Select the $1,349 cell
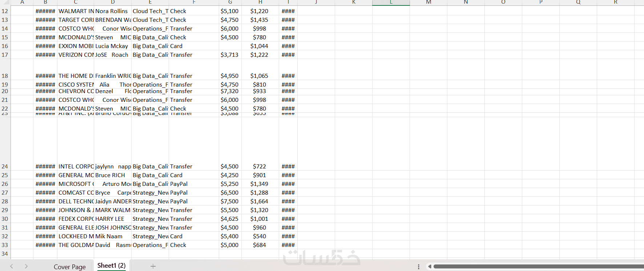 [260, 184]
